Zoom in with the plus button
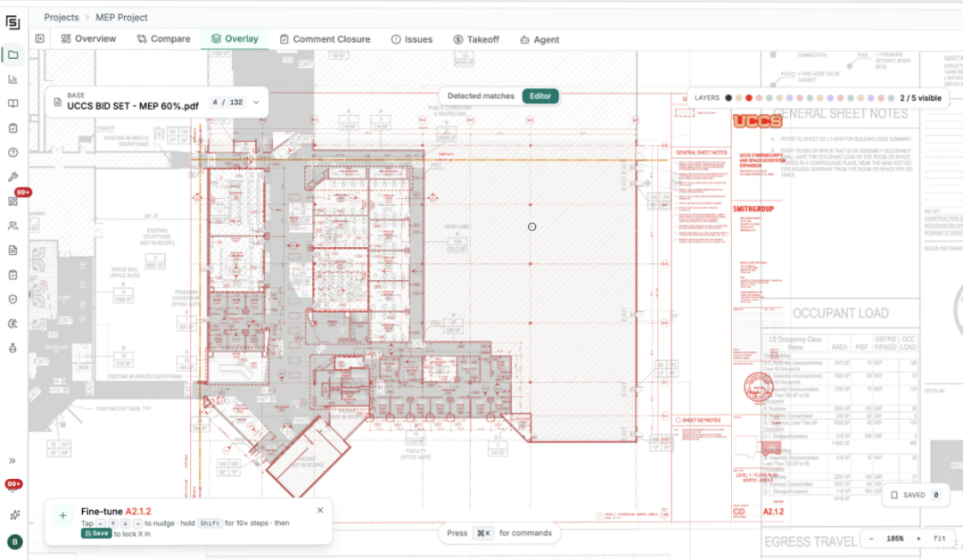The width and height of the screenshot is (963, 560). [x=918, y=539]
